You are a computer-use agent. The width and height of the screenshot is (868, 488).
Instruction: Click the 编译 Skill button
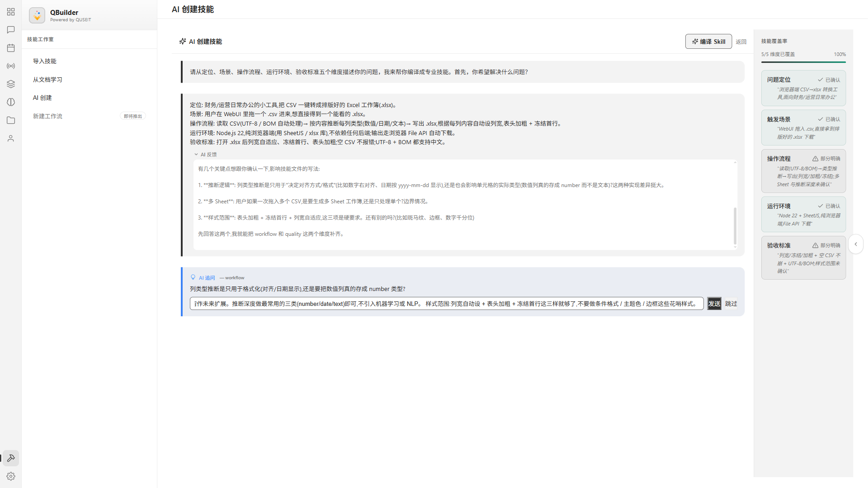(708, 42)
